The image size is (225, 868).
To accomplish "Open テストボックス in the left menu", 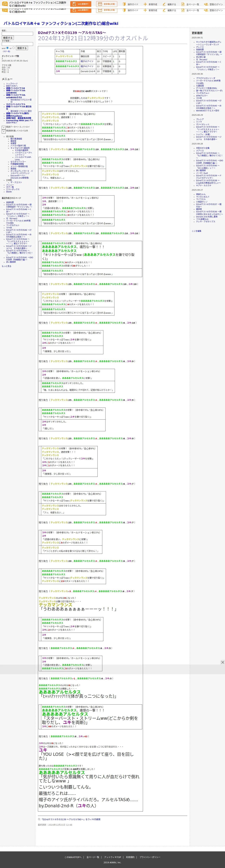I will point(13,189).
